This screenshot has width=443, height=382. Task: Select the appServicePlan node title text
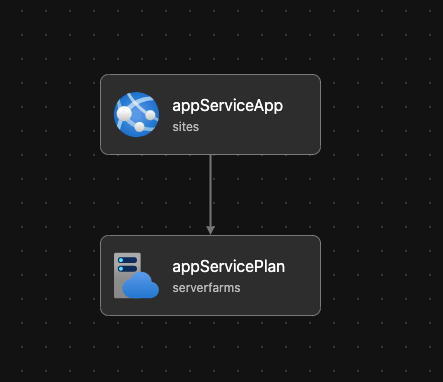[229, 267]
